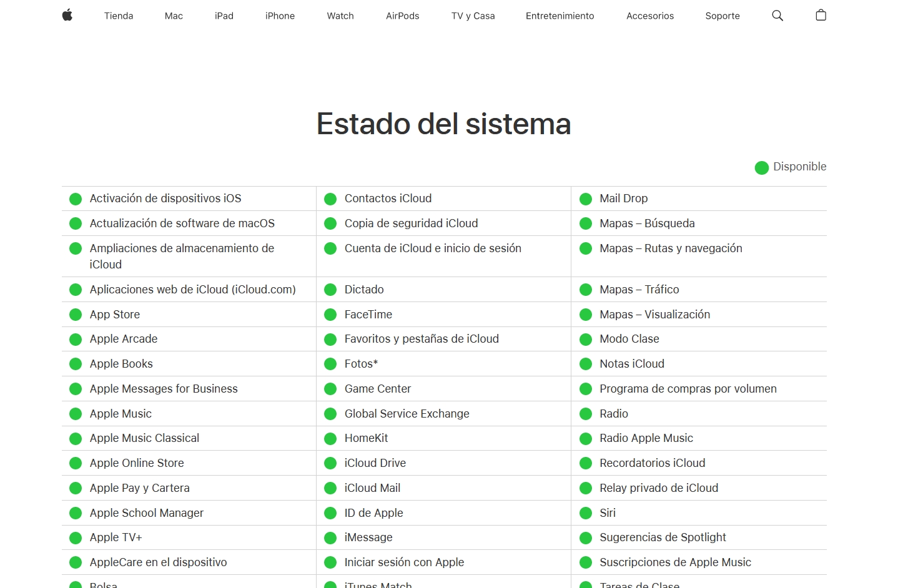
Task: Click the green status dot beside iCloud Drive
Action: [x=330, y=463]
